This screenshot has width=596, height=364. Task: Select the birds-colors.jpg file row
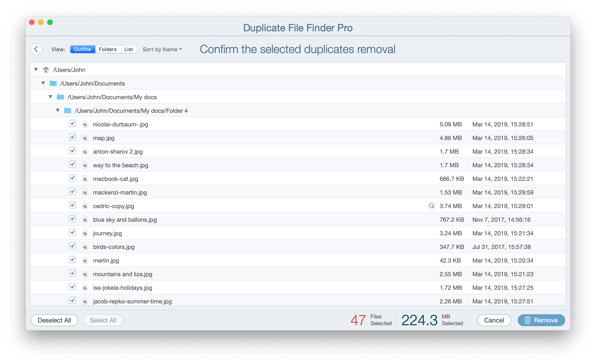[x=114, y=247]
